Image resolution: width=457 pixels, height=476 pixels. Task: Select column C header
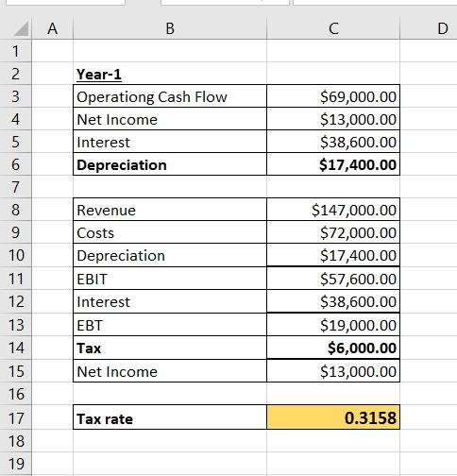(333, 28)
